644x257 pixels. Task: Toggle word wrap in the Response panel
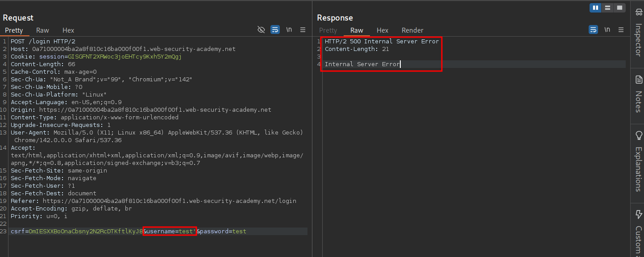click(x=593, y=30)
